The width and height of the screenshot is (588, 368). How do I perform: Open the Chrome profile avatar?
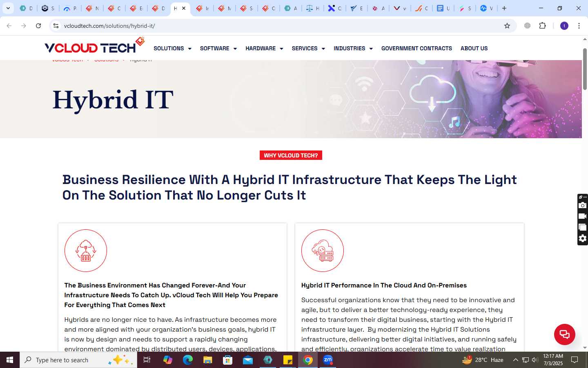pyautogui.click(x=564, y=26)
